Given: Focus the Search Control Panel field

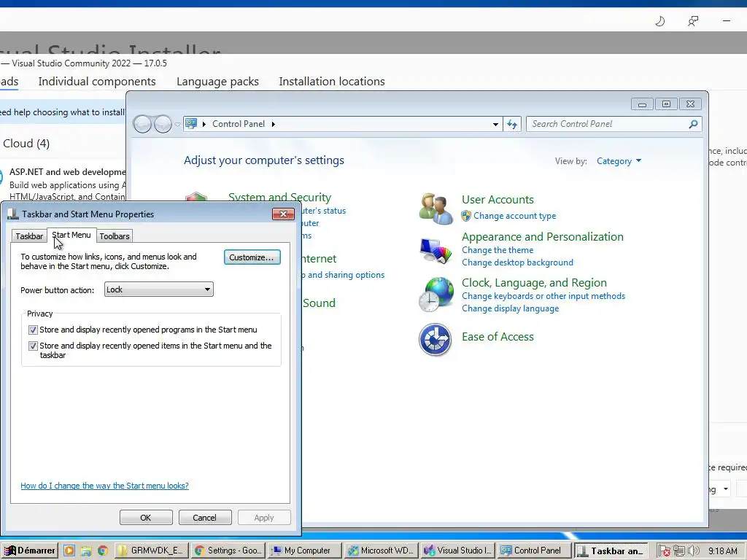Looking at the screenshot, I should click(x=614, y=124).
